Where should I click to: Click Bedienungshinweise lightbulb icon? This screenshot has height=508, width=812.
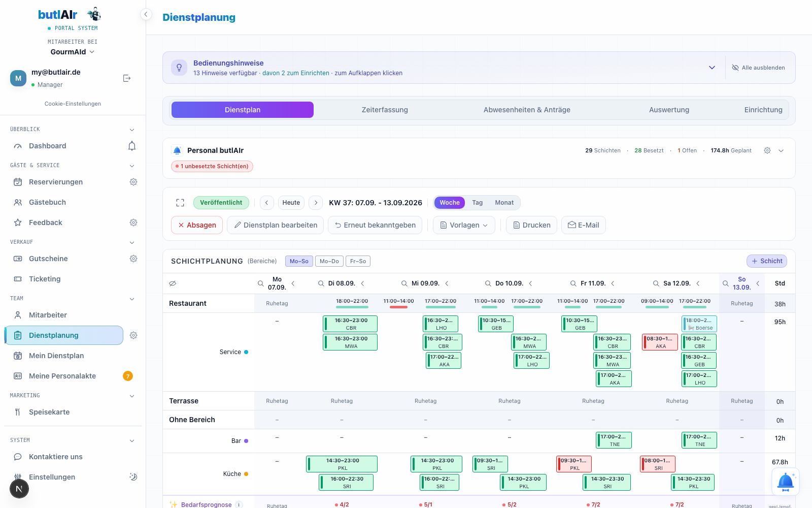[x=179, y=68]
